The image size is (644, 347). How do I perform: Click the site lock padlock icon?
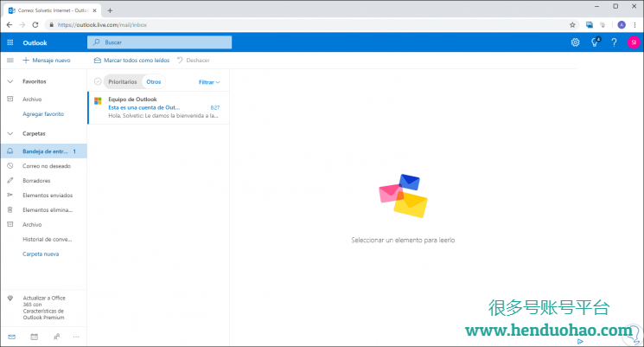click(51, 25)
